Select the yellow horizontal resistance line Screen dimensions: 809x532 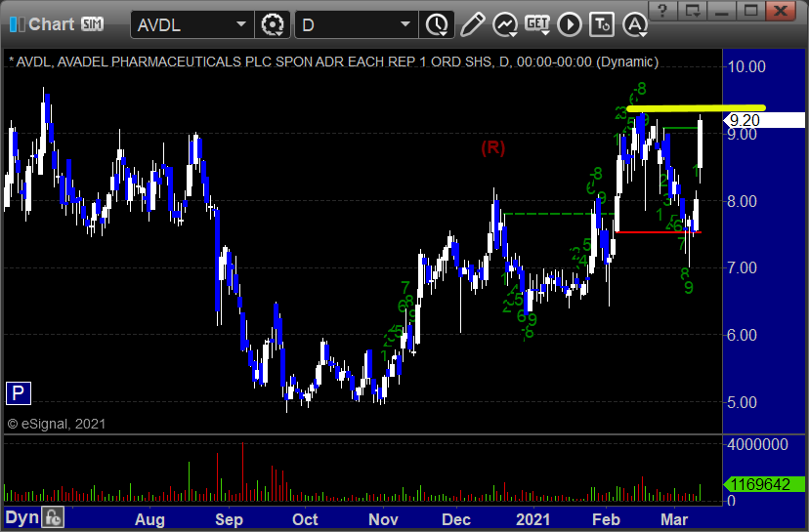pyautogui.click(x=695, y=108)
